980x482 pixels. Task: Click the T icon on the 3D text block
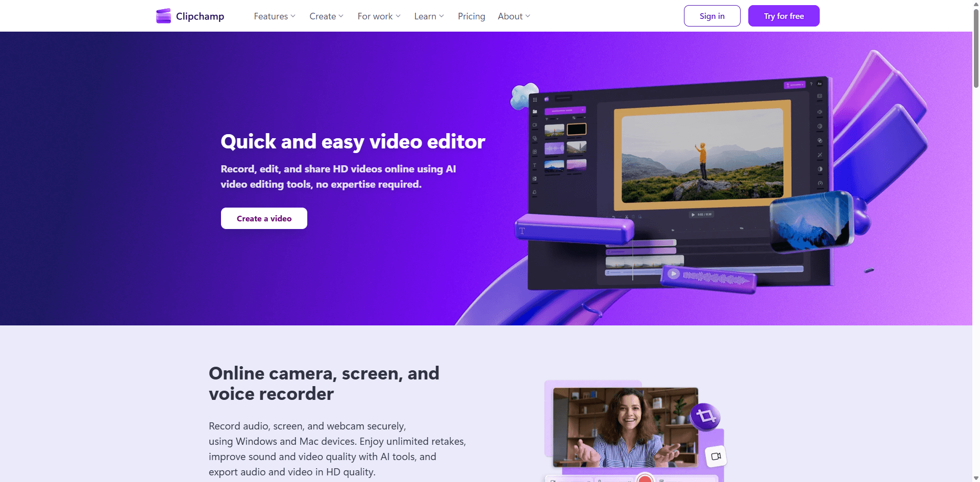pyautogui.click(x=522, y=231)
